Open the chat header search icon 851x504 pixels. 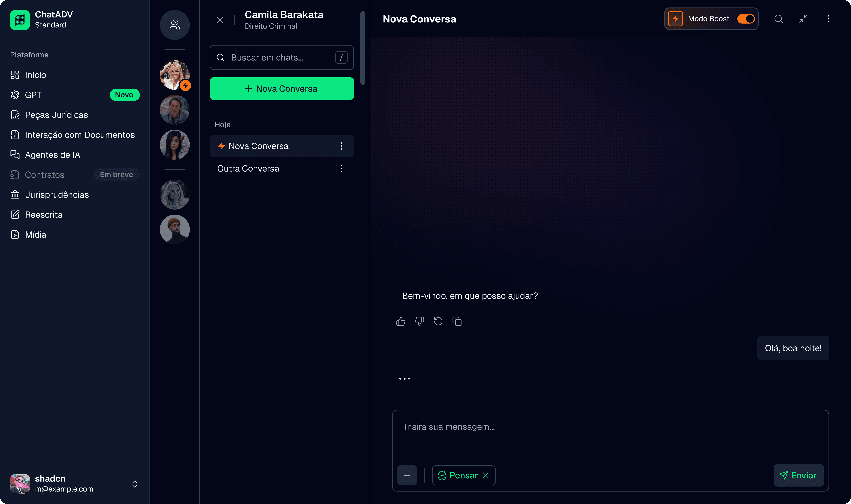(778, 19)
